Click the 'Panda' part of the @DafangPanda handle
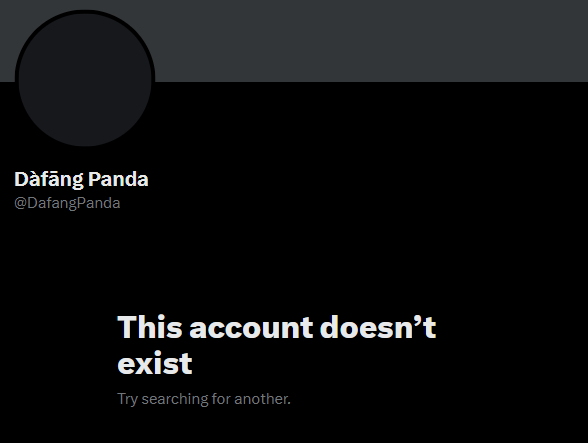Viewport: 588px width, 443px height. [x=99, y=203]
